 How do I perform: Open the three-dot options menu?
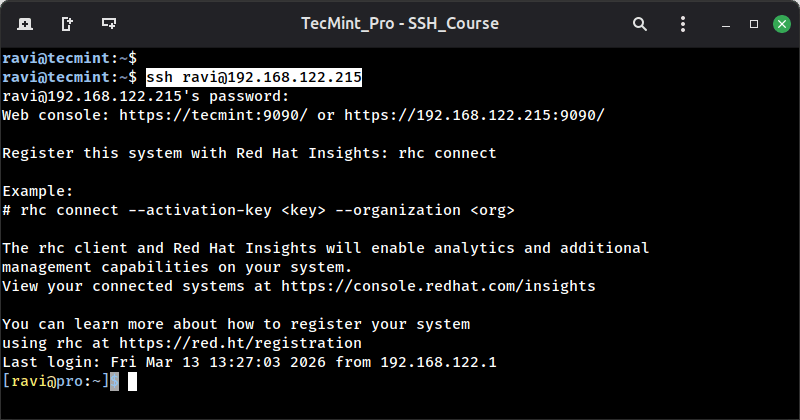point(682,22)
